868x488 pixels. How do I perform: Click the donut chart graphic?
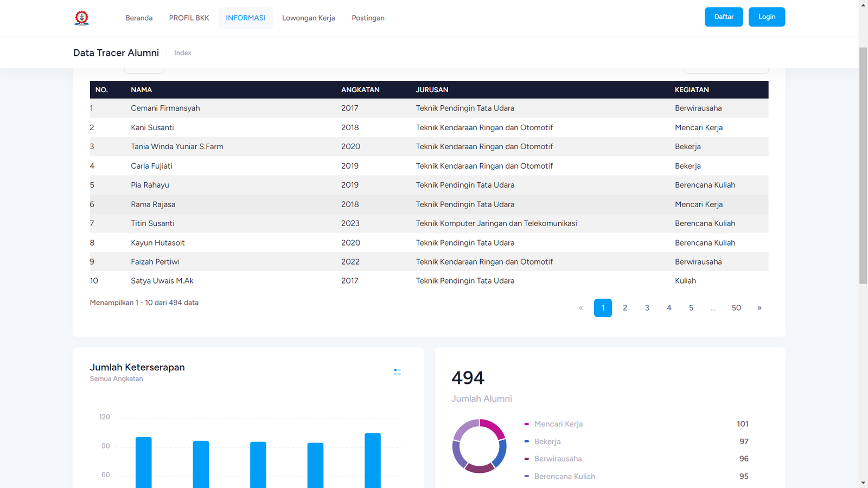480,446
